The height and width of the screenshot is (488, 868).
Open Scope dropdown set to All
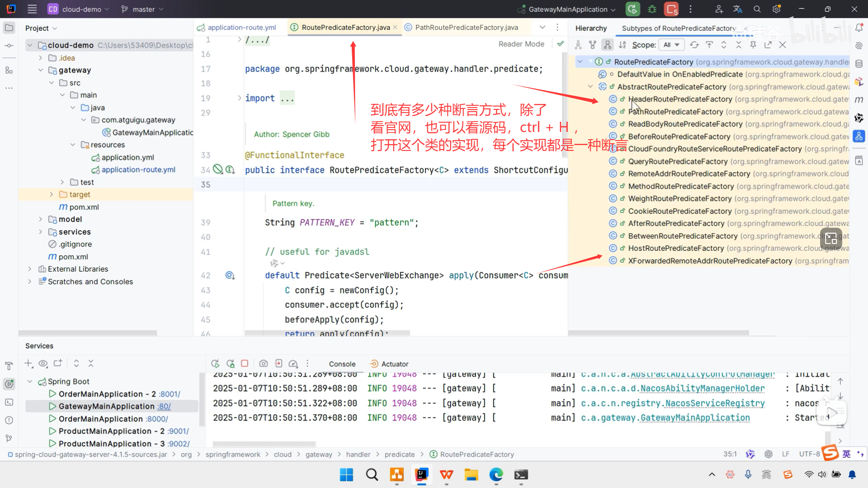671,45
